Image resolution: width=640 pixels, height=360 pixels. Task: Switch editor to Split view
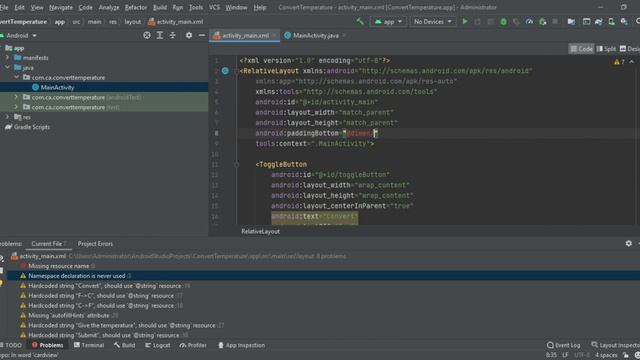[x=606, y=49]
